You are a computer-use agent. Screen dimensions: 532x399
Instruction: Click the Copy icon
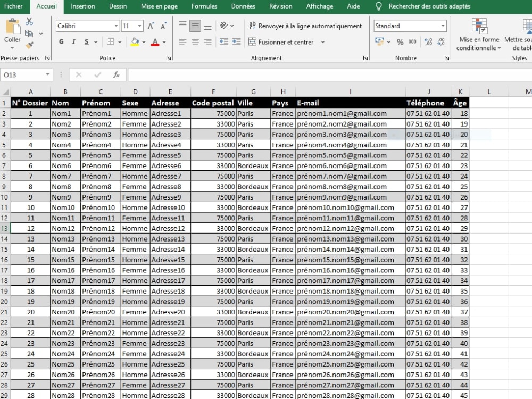tap(29, 33)
